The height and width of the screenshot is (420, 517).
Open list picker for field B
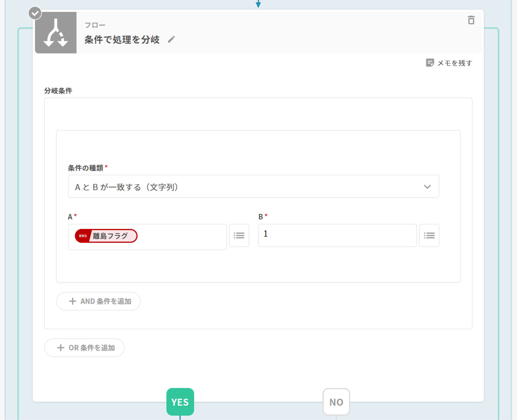coord(429,235)
